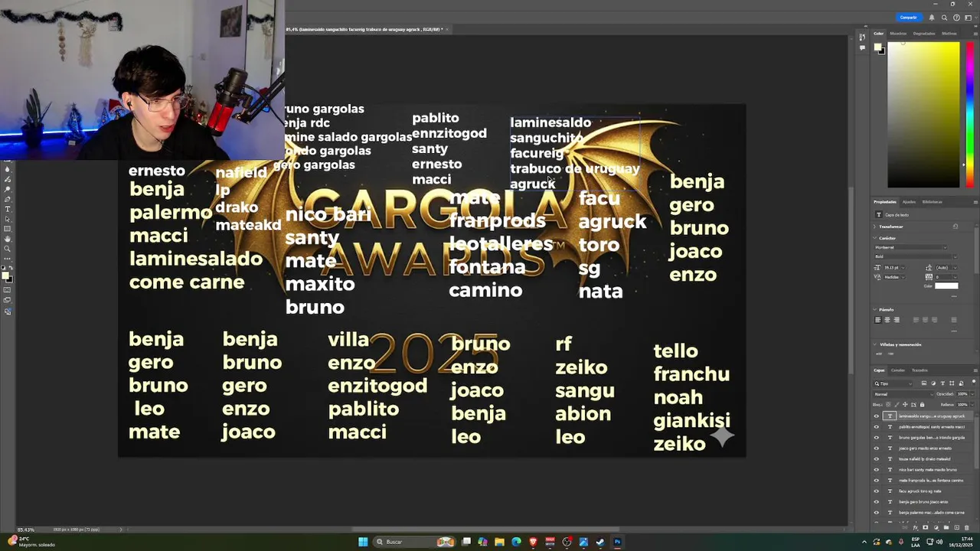Open the layer filter Tipo dropdown
The height and width of the screenshot is (551, 980).
[893, 383]
